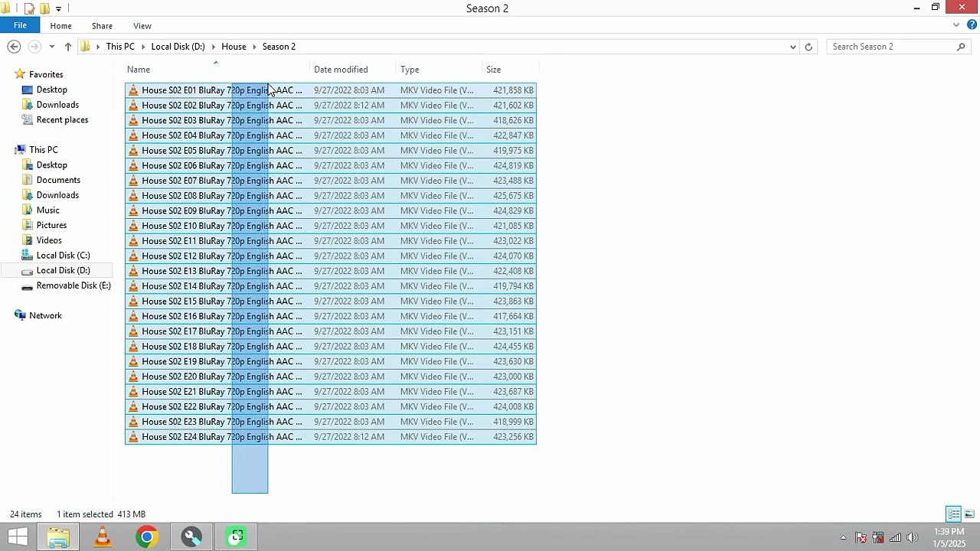Viewport: 980px width, 551px height.
Task: Open the volume control in the tray
Action: [912, 537]
